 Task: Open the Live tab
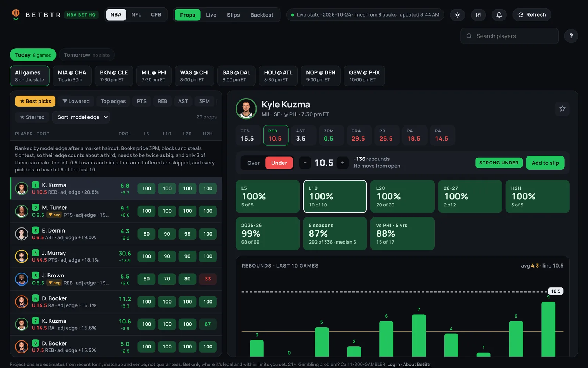pyautogui.click(x=211, y=15)
